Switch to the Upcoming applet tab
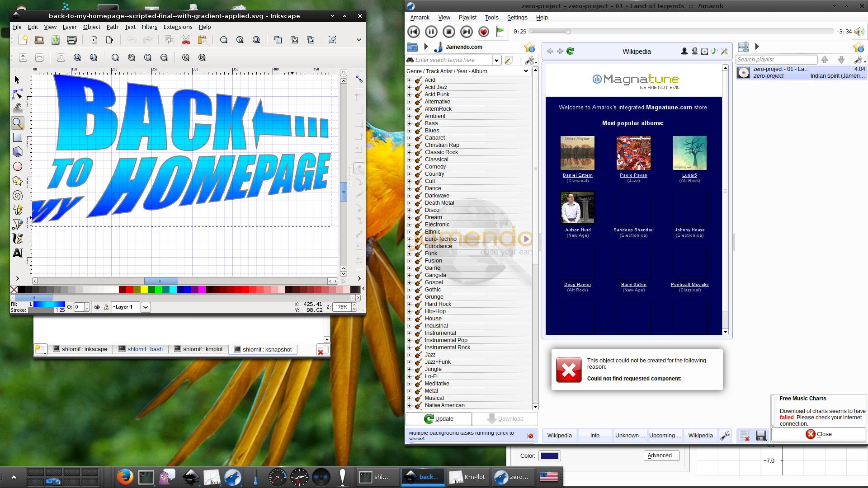 (x=665, y=436)
